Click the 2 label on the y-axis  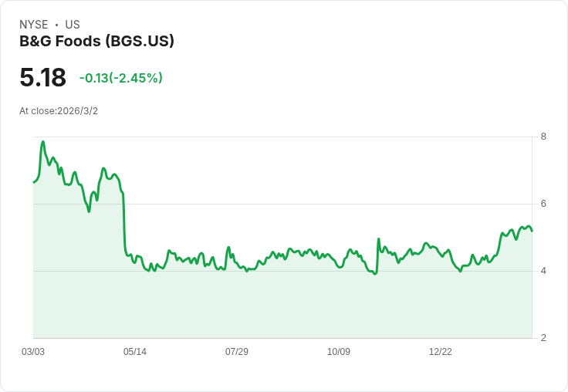point(544,338)
